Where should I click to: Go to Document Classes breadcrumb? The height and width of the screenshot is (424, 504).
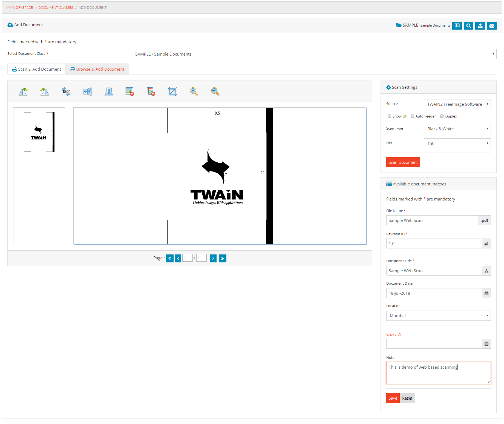pyautogui.click(x=56, y=8)
